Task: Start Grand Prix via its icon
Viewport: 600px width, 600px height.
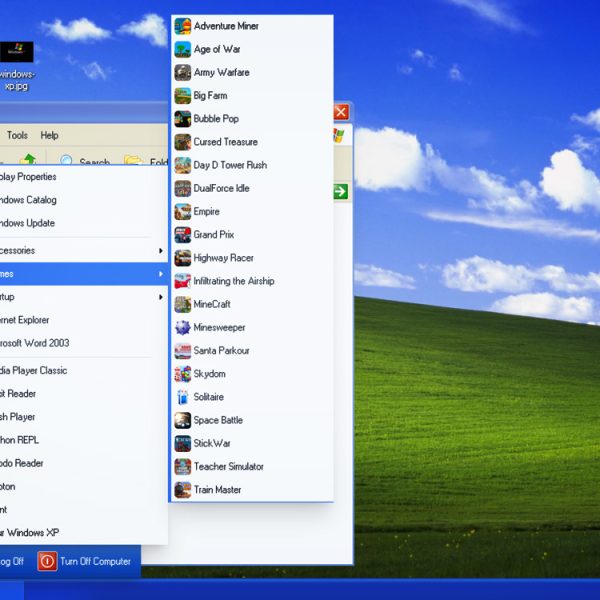Action: 183,235
